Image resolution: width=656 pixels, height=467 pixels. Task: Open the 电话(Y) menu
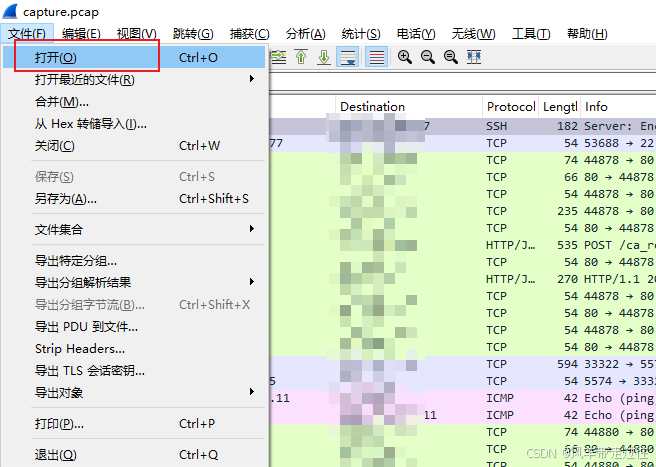pos(416,34)
